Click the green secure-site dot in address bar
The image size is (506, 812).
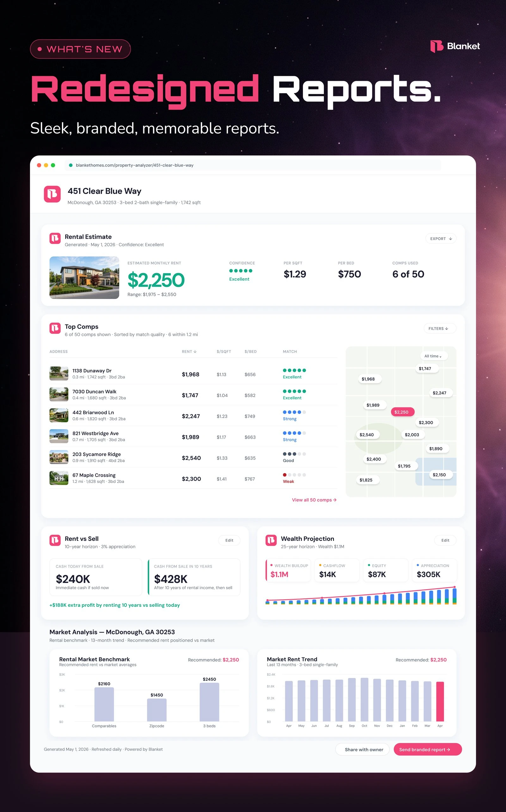[71, 165]
